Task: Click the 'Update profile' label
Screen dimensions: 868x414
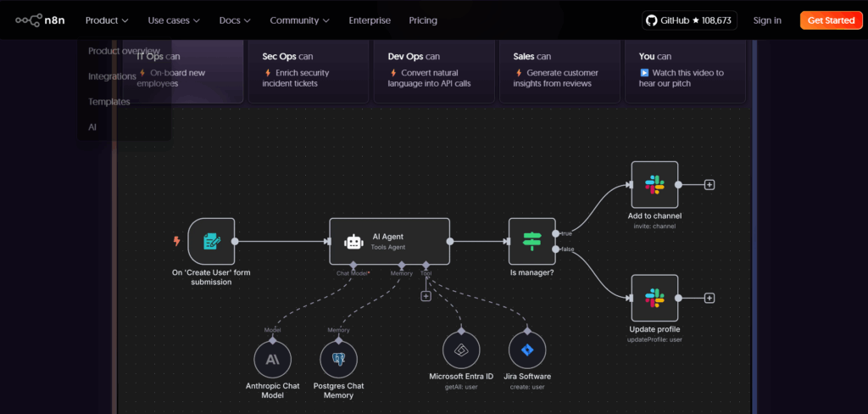Action: (x=655, y=329)
